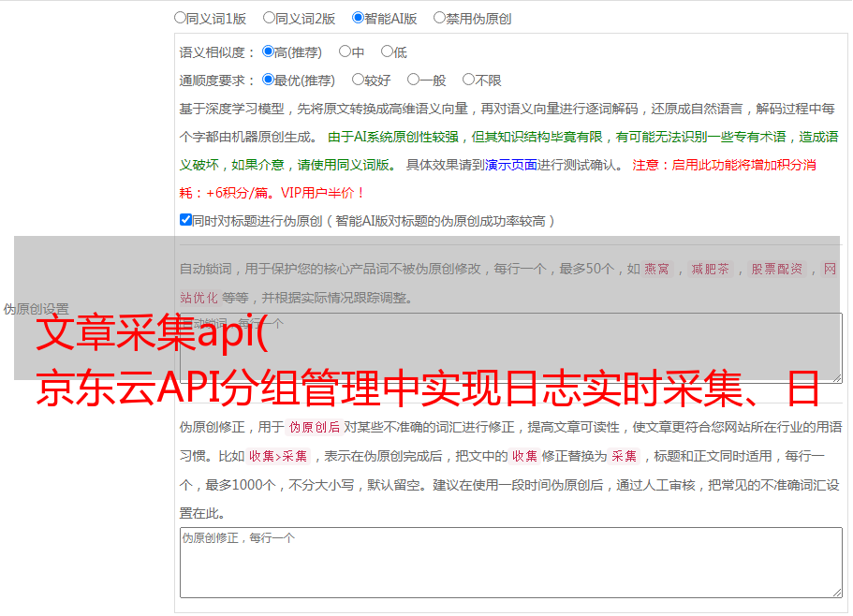Click the 收集>采集 example code tag

pyautogui.click(x=279, y=457)
